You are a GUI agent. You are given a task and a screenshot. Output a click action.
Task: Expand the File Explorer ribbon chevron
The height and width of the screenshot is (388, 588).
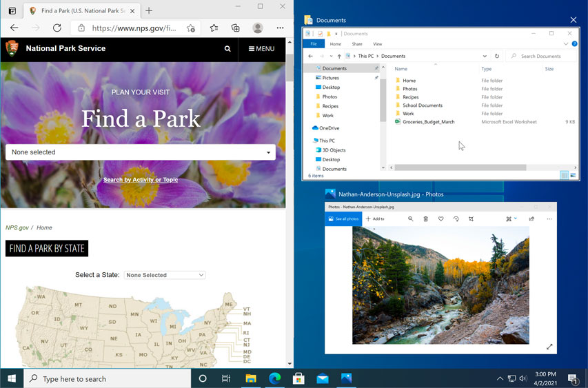pyautogui.click(x=565, y=43)
